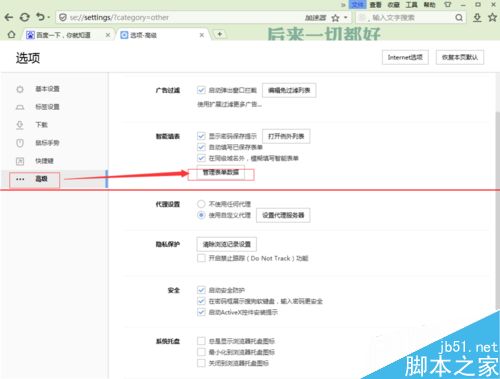
Task: Open downloads via the toolbar download arrow
Action: (x=477, y=18)
